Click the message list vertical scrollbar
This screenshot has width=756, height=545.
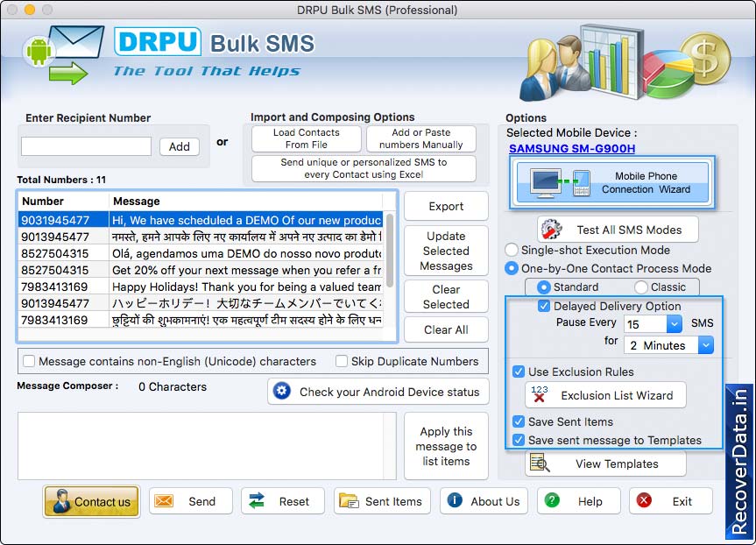pyautogui.click(x=390, y=251)
